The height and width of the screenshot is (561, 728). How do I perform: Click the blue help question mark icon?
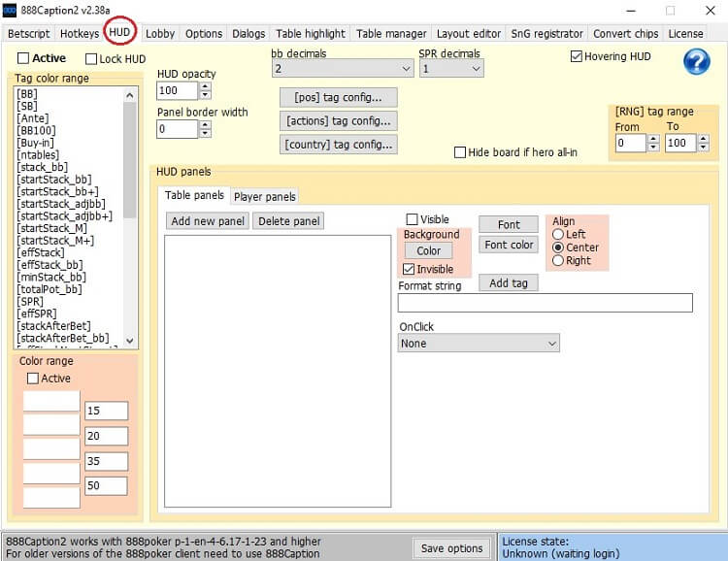pyautogui.click(x=697, y=61)
